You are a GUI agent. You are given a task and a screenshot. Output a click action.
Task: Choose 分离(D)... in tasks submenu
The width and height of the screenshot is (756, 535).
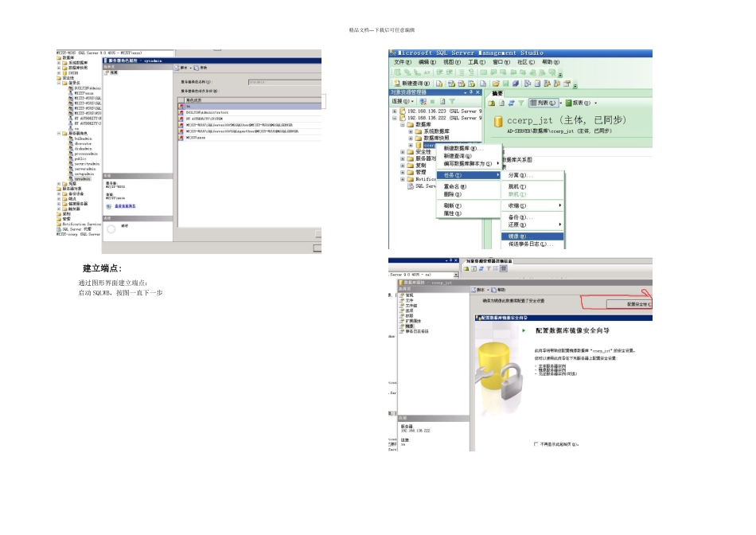[532, 175]
